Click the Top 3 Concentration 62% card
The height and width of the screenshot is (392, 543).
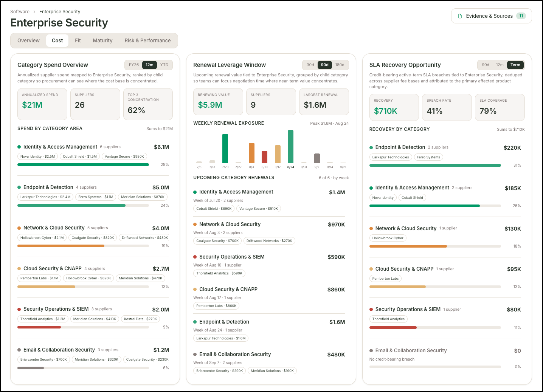[x=148, y=104]
